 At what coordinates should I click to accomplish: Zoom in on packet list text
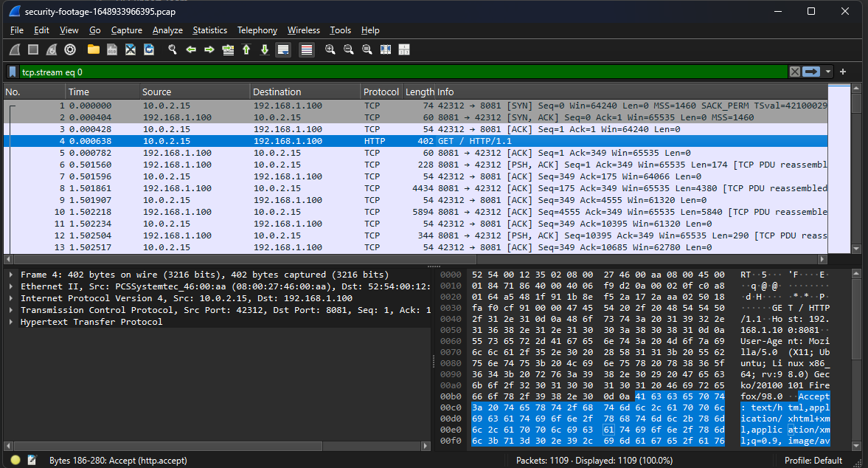click(330, 49)
